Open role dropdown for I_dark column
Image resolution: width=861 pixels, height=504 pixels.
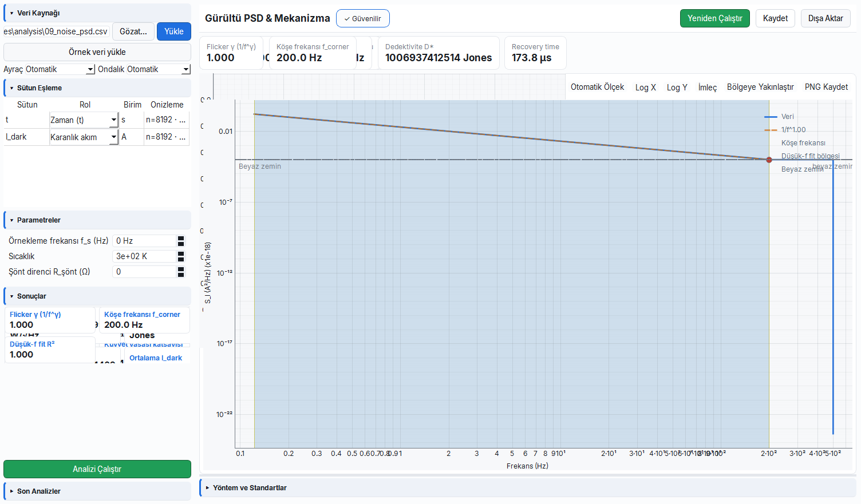[x=84, y=137]
